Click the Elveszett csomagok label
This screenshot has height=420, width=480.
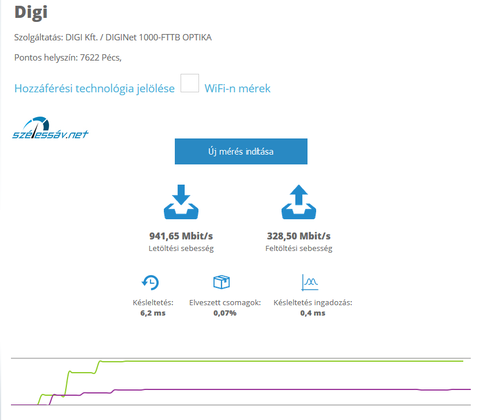225,303
